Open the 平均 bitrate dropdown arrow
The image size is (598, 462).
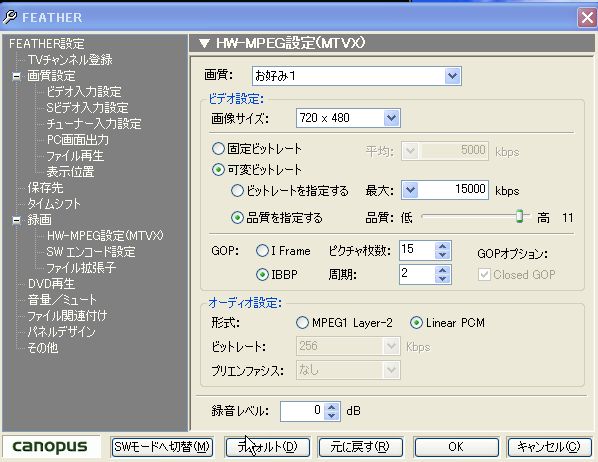[410, 151]
